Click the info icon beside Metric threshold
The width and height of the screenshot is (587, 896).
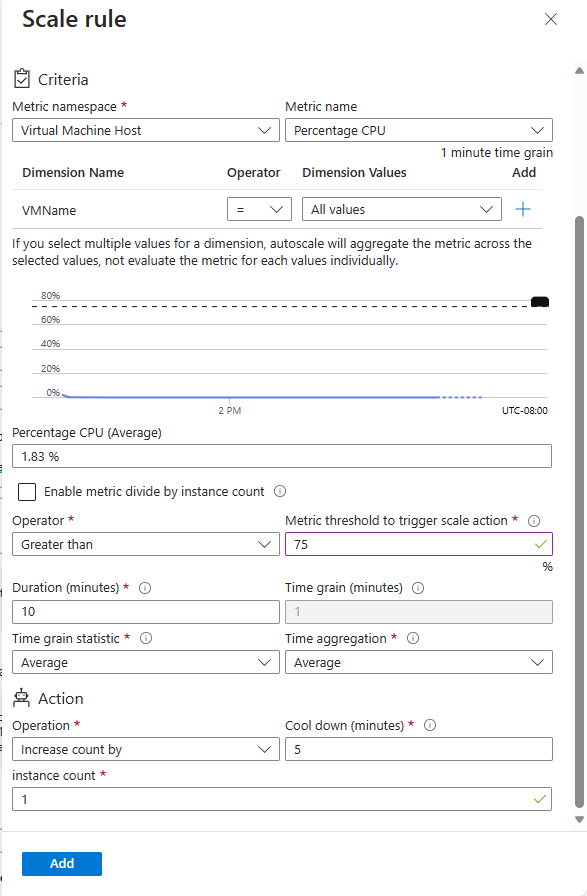(x=535, y=520)
